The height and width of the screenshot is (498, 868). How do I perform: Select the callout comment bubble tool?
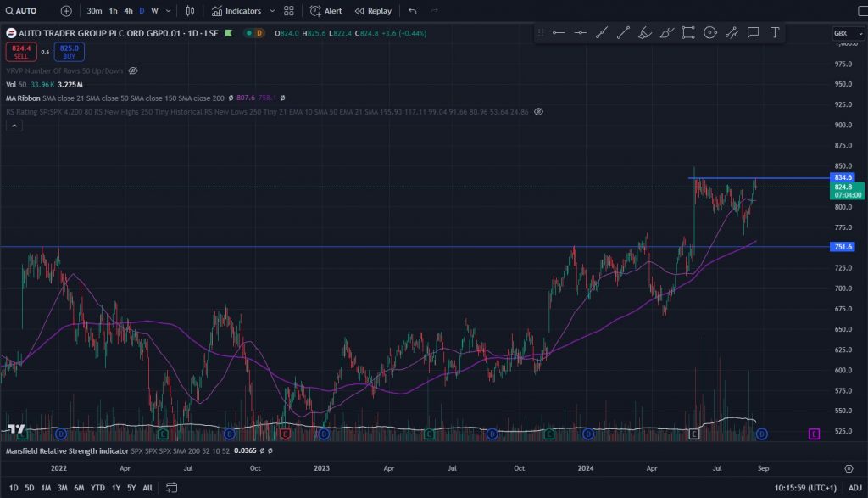[x=753, y=33]
